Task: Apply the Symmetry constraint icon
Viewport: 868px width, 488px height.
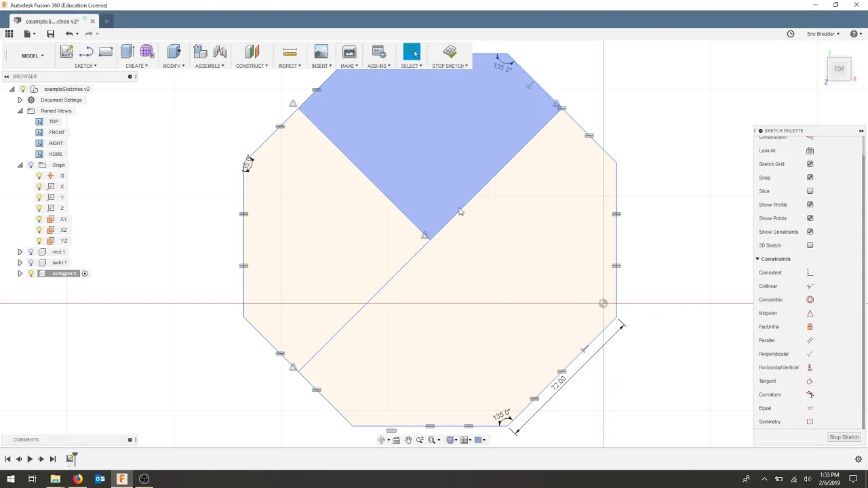Action: (810, 422)
